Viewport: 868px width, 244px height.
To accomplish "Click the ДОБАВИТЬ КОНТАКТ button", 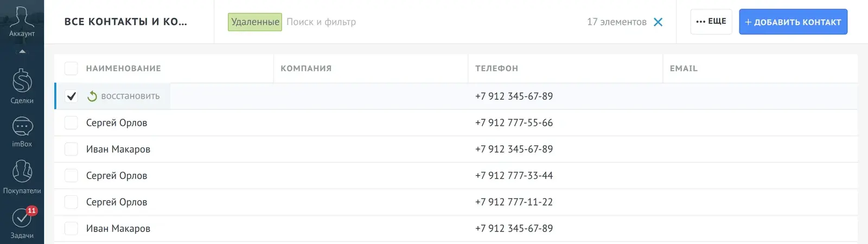I will [x=793, y=22].
